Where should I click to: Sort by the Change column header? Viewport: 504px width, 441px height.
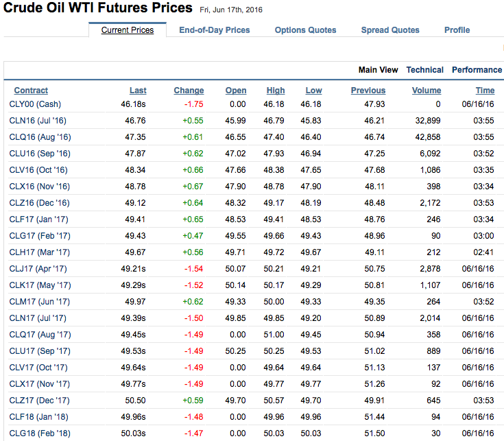pyautogui.click(x=189, y=91)
